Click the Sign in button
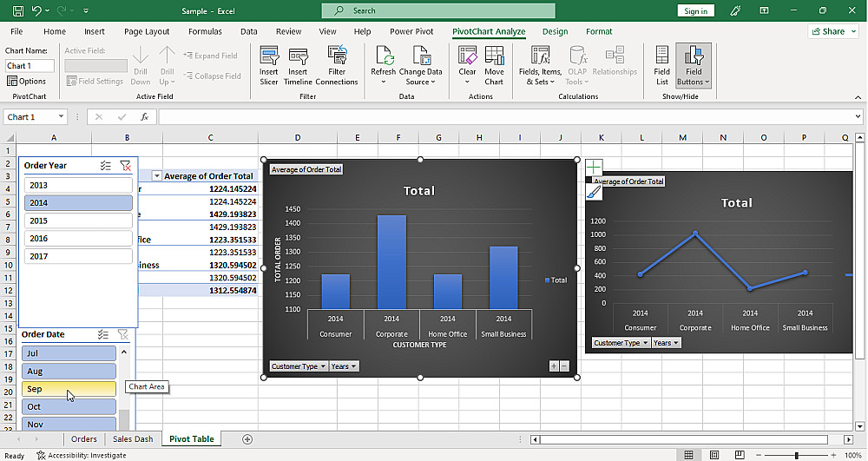 (695, 10)
